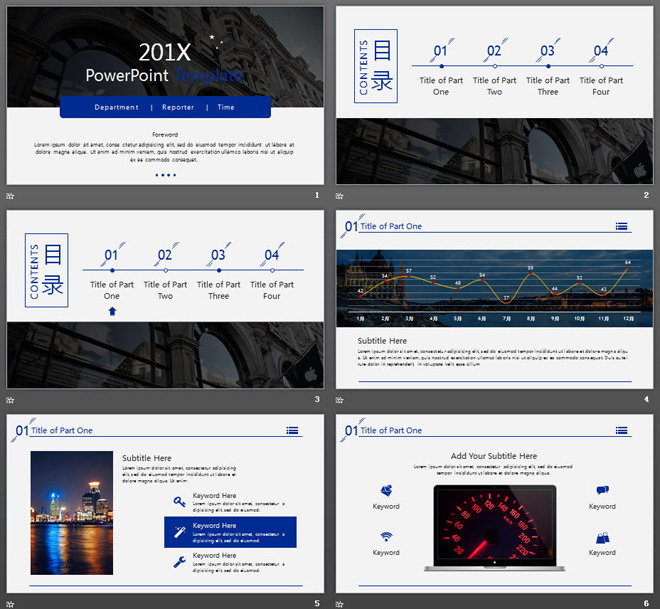Click the wrench icon on slide 5

click(x=180, y=562)
